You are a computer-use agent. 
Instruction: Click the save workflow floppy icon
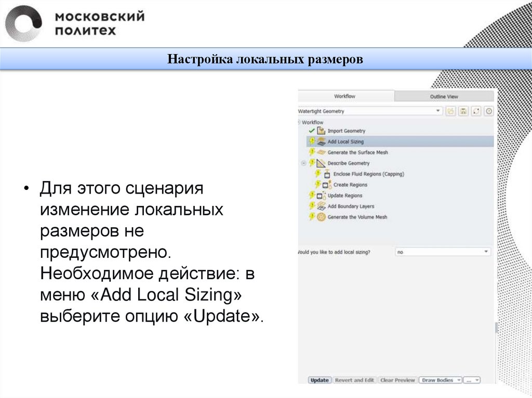click(463, 111)
